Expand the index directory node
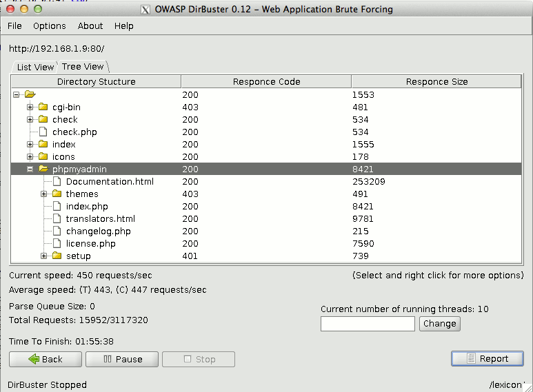 (30, 145)
